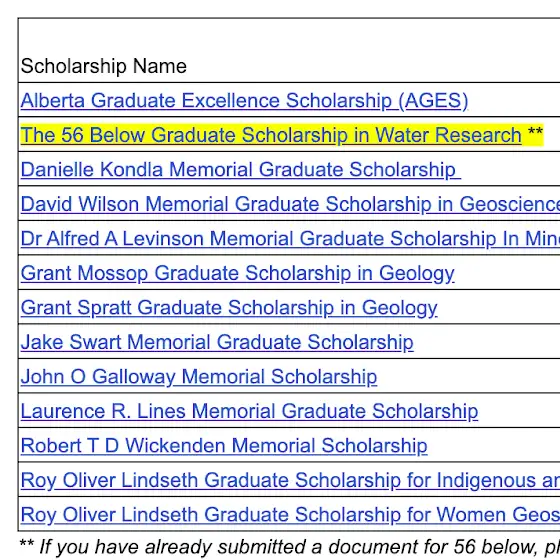Open John O Galloway Memorial Scholarship
The width and height of the screenshot is (560, 560).
coord(199,377)
